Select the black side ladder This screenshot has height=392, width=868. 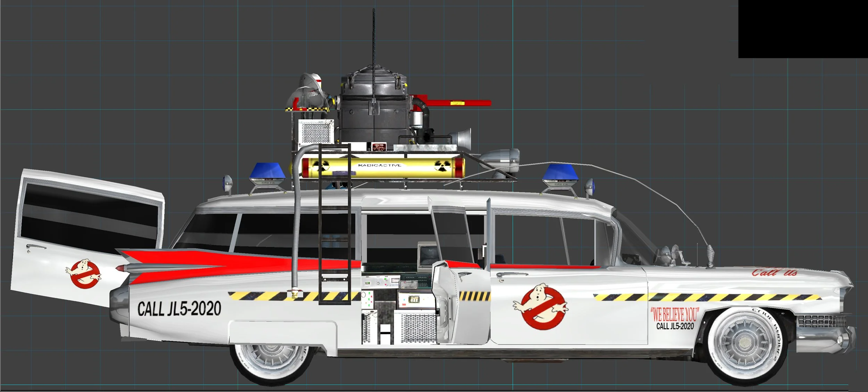tap(334, 224)
